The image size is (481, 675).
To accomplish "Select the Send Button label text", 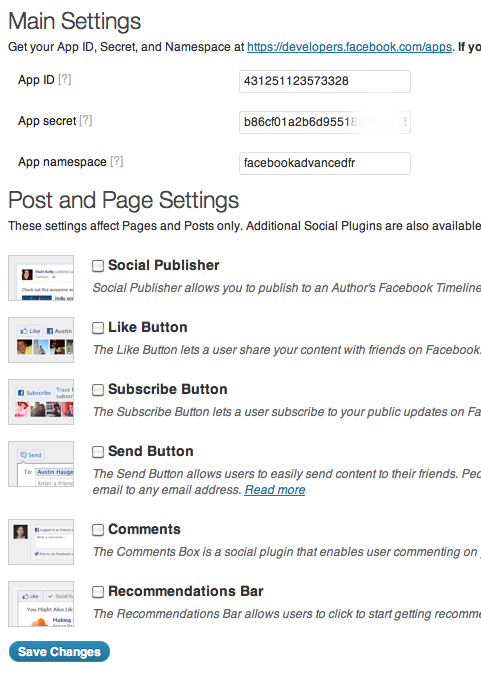I will point(151,451).
